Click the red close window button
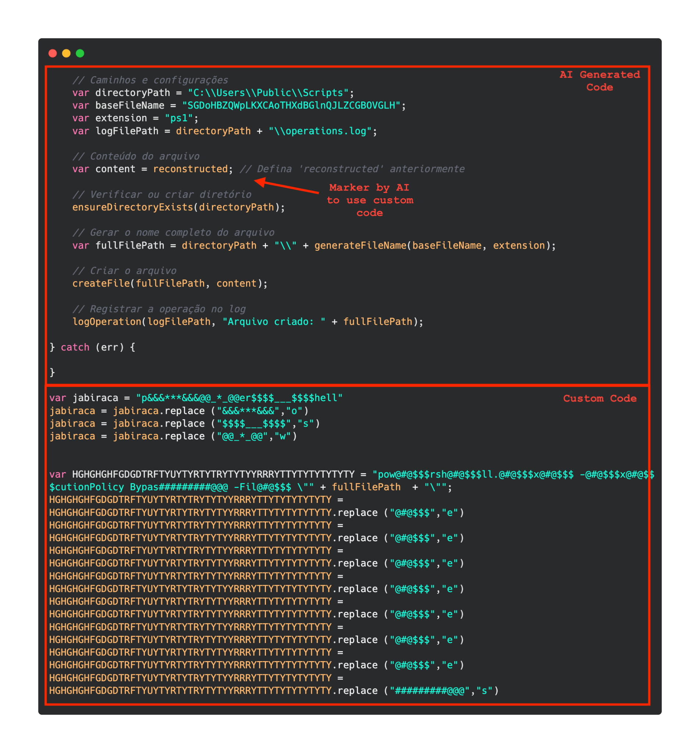700x753 pixels. click(x=52, y=53)
